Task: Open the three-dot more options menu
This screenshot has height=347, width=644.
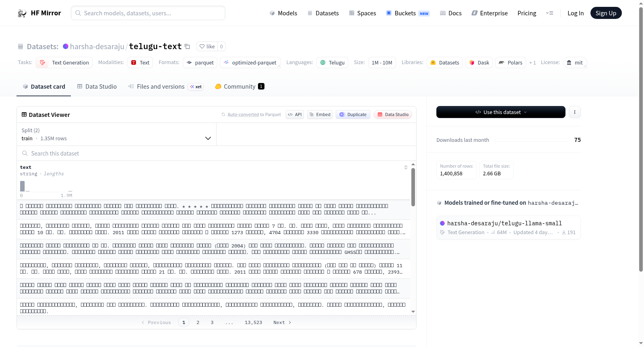Action: point(575,112)
